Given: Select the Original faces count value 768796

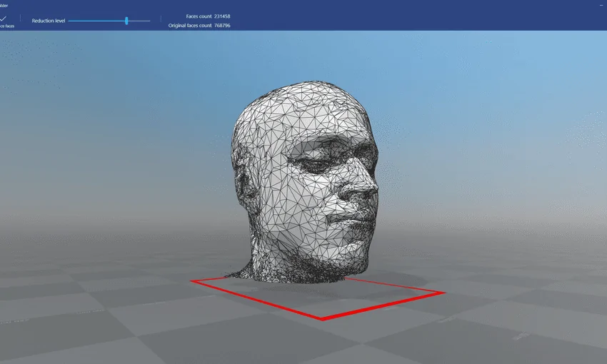Looking at the screenshot, I should 222,26.
